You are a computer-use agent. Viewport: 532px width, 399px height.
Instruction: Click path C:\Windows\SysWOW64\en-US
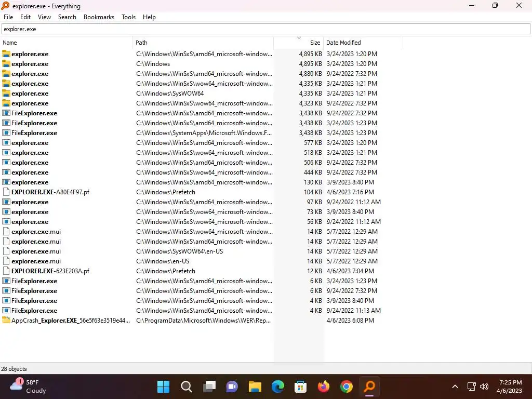point(179,251)
